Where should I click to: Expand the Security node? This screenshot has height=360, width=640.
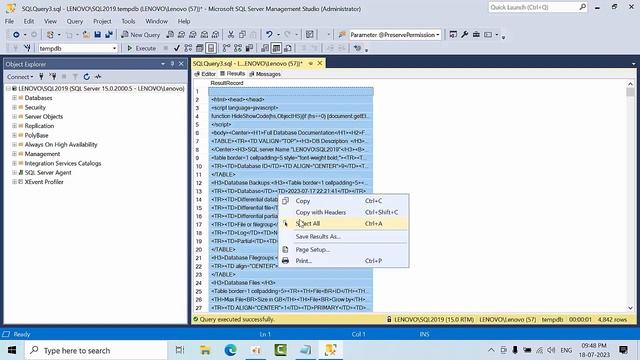14,107
